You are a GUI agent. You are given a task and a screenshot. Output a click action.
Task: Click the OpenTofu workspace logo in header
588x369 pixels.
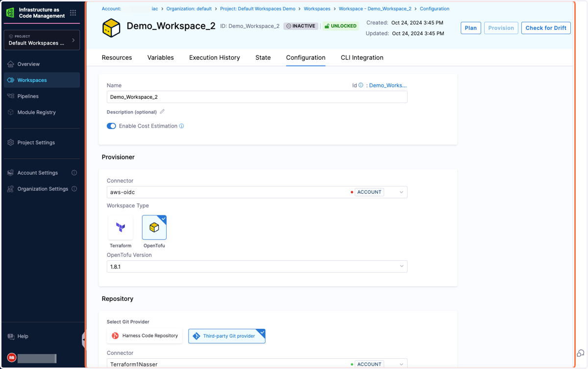coord(111,27)
